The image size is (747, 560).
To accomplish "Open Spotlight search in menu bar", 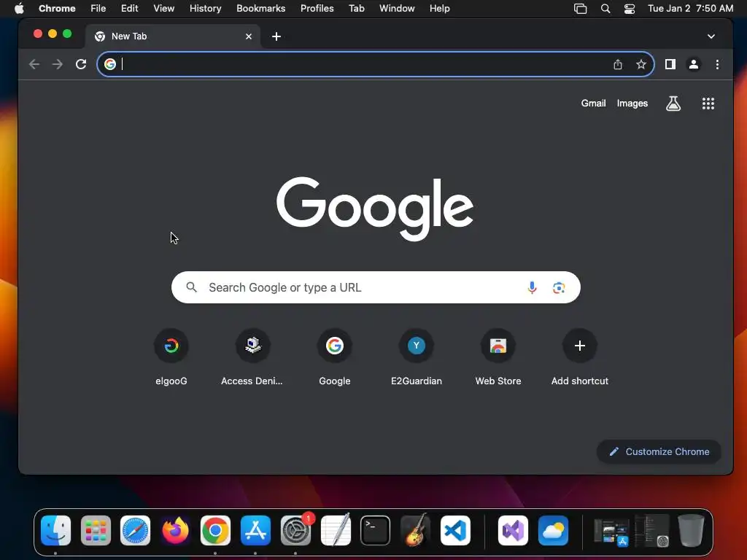I will 605,9.
